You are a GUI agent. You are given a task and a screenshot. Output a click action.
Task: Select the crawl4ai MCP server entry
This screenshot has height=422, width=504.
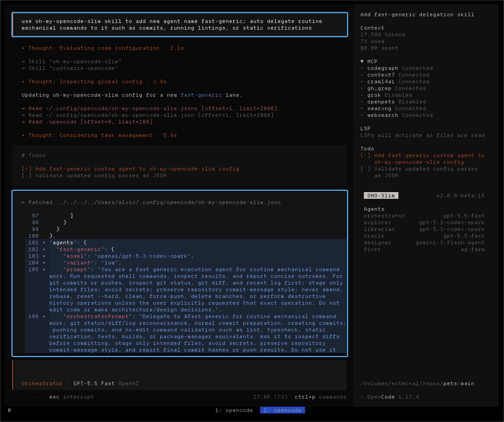(x=395, y=82)
